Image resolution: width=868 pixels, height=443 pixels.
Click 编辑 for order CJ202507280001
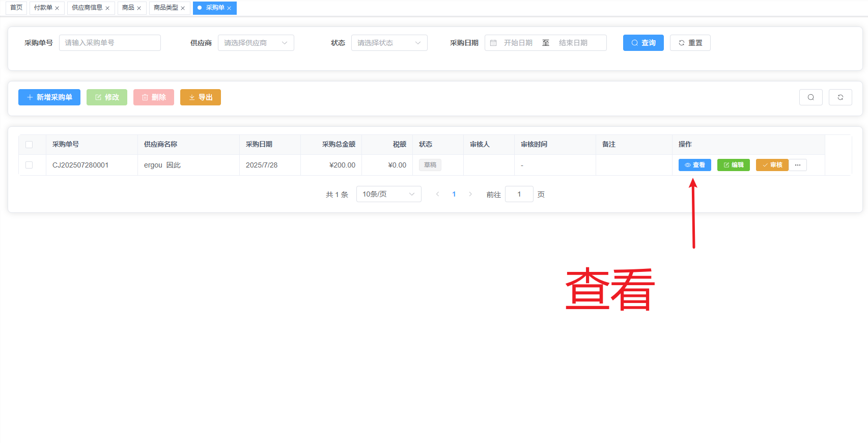pyautogui.click(x=734, y=165)
